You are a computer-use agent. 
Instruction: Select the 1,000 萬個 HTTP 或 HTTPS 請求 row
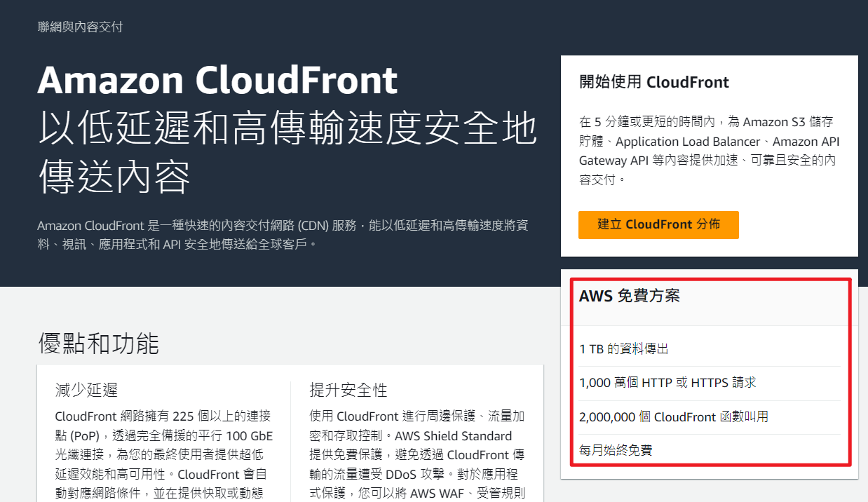(710, 383)
